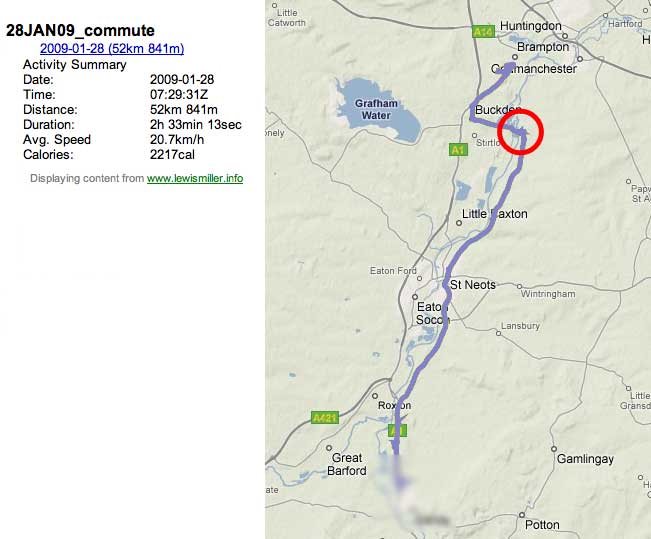Image resolution: width=651 pixels, height=539 pixels.
Task: Click the Huntingdon town label
Action: click(531, 26)
